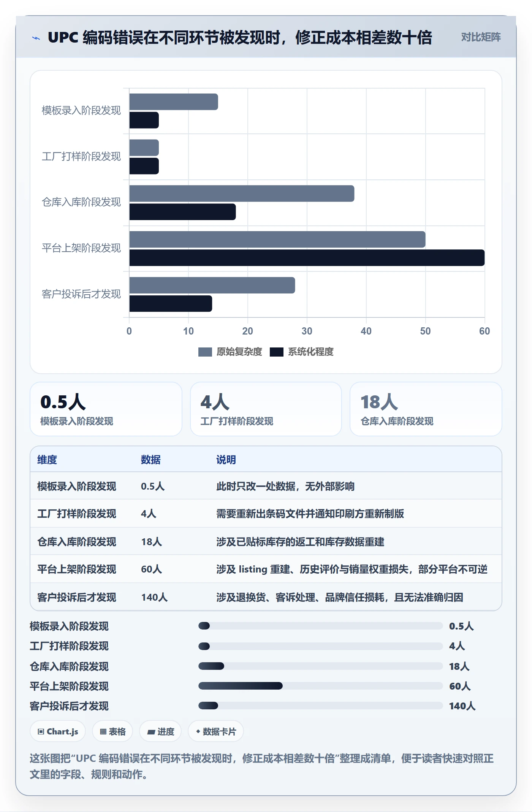The width and height of the screenshot is (532, 812).
Task: Click the 4人 工厂打样阶段发现 stat card
Action: click(266, 409)
